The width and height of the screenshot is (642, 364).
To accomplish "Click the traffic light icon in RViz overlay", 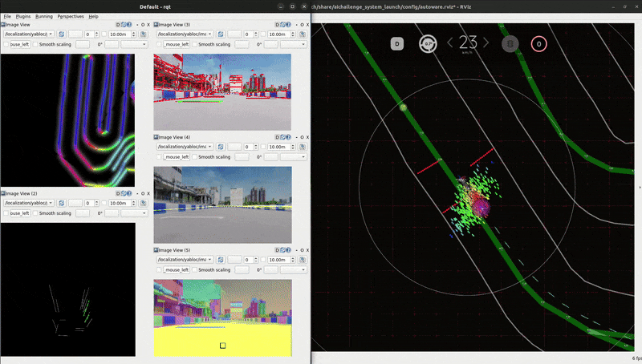I will pyautogui.click(x=510, y=44).
